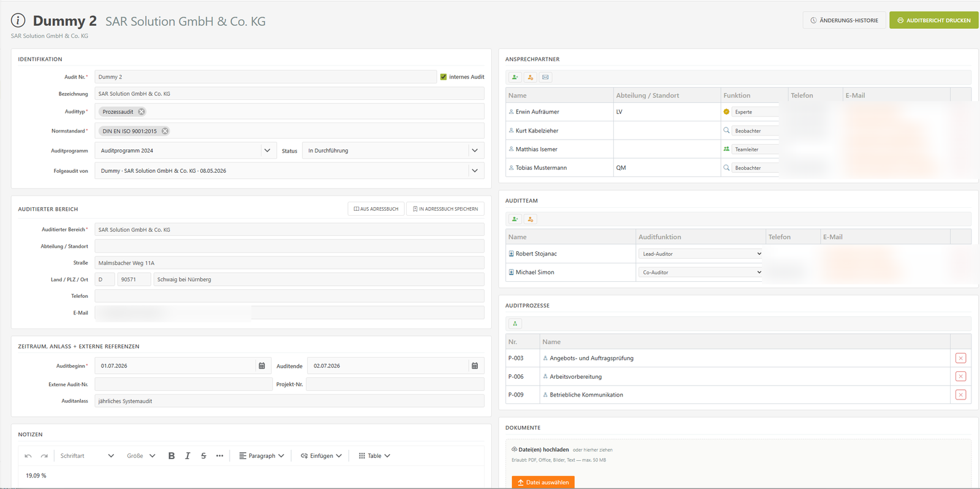
Task: Open Status dropdown showing In Durchführung
Action: 393,151
